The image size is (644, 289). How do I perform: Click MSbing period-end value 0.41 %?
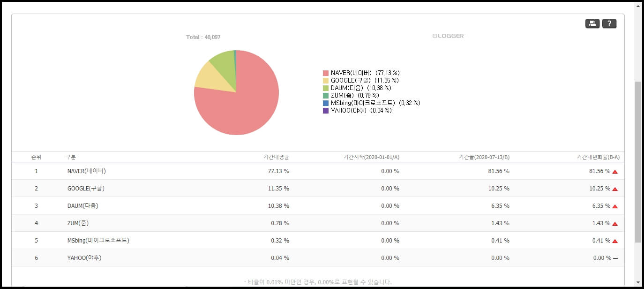click(500, 241)
